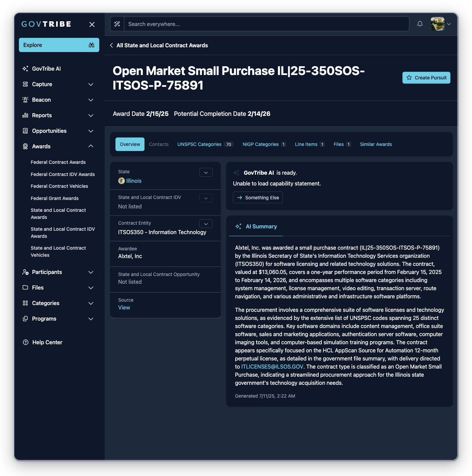Open State and Local Contract Vehicles

click(x=58, y=251)
